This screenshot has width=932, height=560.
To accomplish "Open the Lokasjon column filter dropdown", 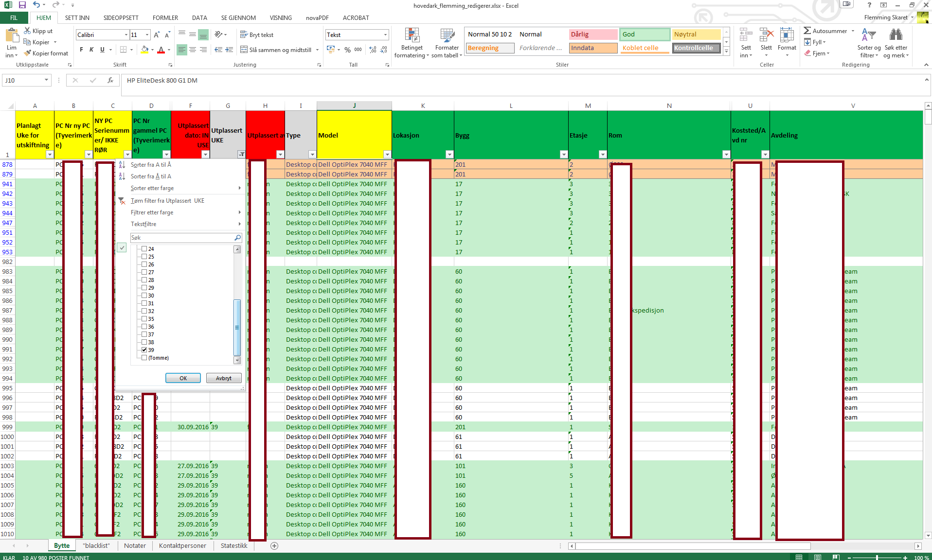I will pyautogui.click(x=449, y=154).
